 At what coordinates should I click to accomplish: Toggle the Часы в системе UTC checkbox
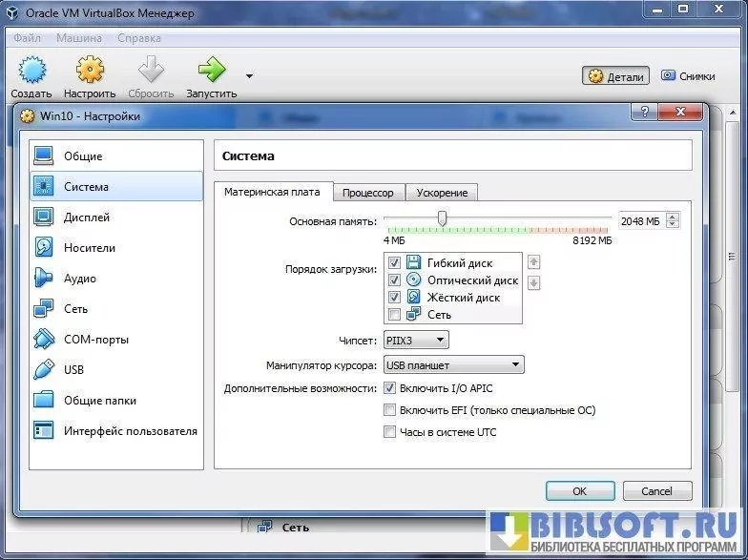tap(389, 432)
